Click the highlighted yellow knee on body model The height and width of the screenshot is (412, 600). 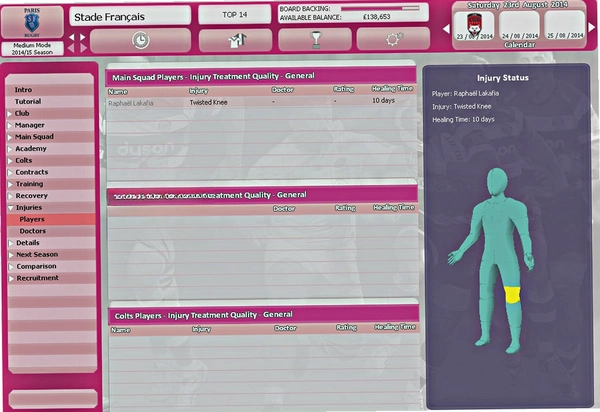(x=512, y=295)
